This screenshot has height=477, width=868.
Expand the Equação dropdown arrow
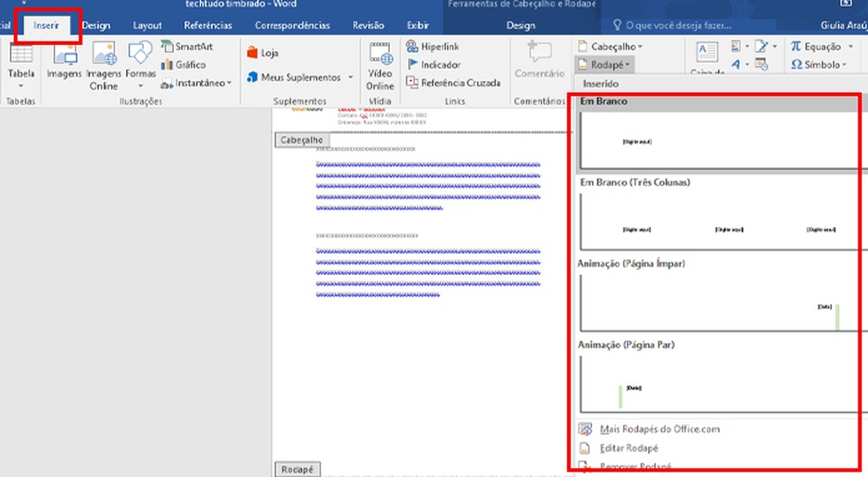851,47
